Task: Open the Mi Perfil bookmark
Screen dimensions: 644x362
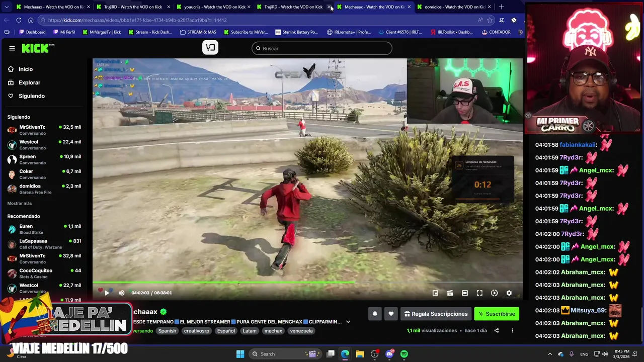Action: [x=64, y=32]
